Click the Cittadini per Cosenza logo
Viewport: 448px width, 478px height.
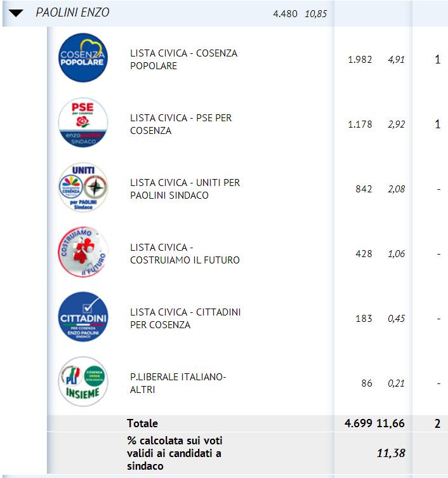click(82, 317)
